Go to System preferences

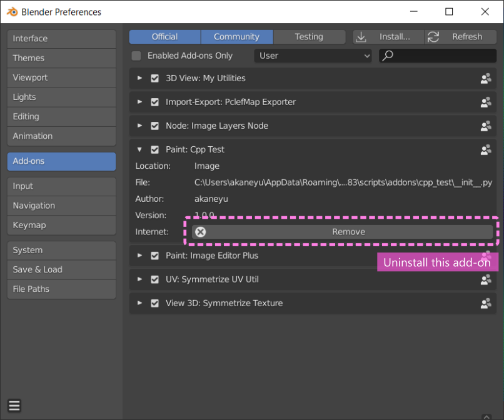tap(61, 251)
